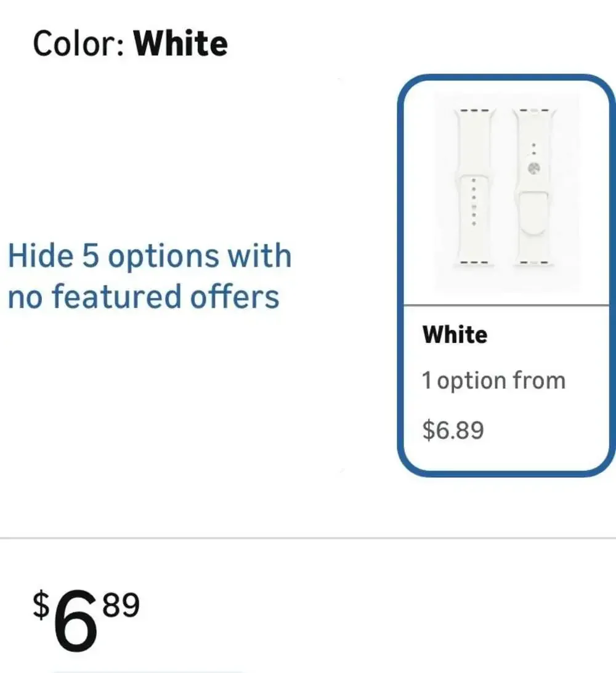
Task: Click the blue selected border of White option
Action: tap(401, 276)
